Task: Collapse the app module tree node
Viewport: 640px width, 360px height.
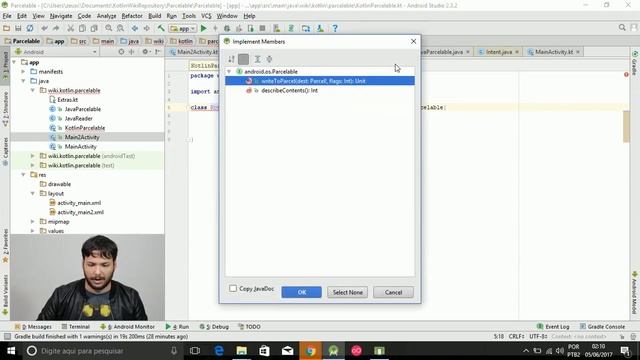Action: click(15, 62)
